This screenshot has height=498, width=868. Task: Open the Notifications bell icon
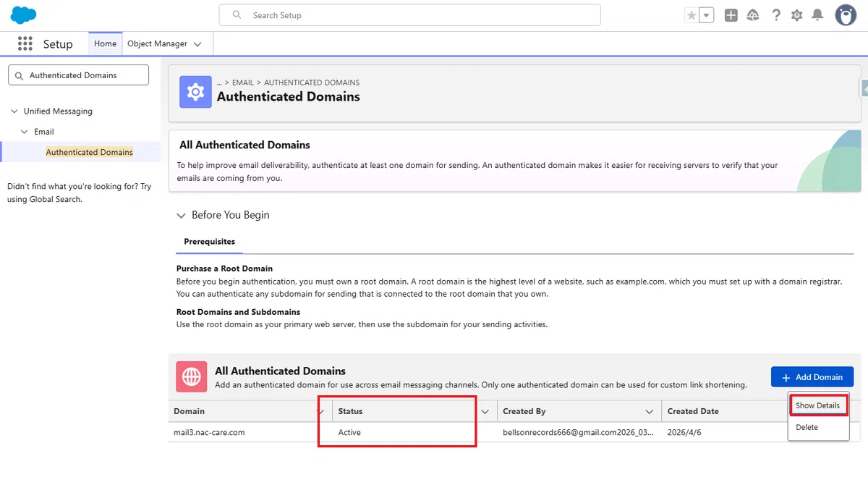(x=817, y=15)
